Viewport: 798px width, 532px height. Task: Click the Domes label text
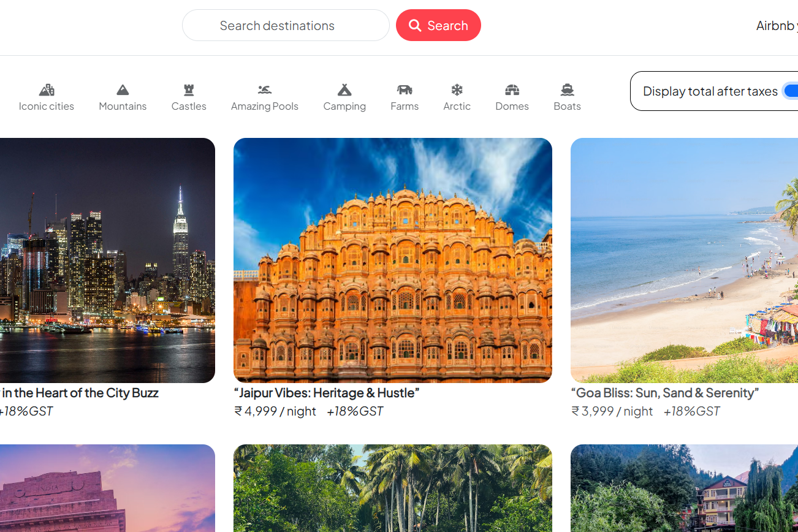click(x=512, y=106)
